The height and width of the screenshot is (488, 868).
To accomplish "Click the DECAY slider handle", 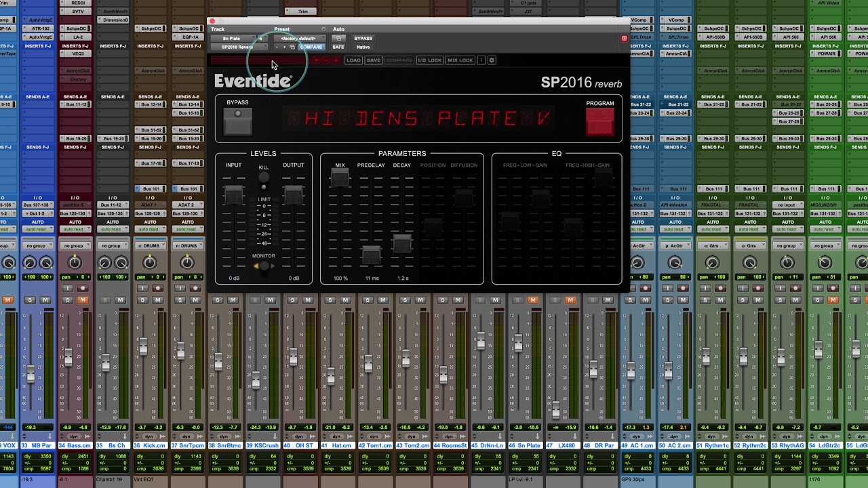I will coord(402,243).
